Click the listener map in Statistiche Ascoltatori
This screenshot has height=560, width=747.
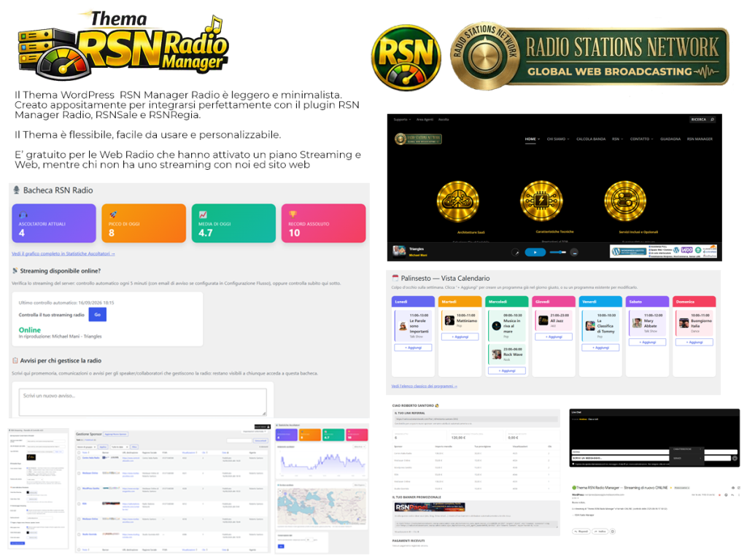click(322, 507)
